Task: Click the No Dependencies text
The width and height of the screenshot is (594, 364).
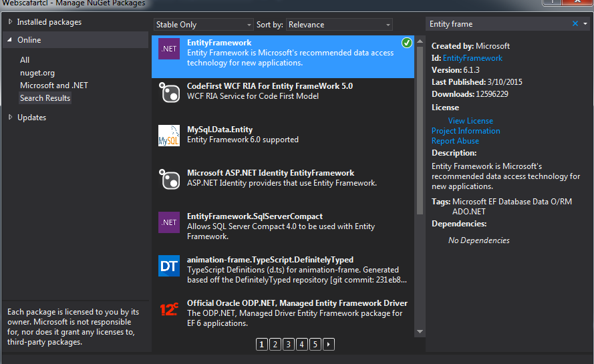Action: (x=479, y=240)
